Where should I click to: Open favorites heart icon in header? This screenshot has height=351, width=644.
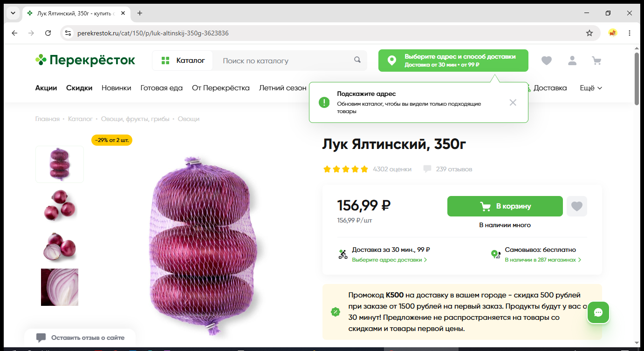(x=547, y=61)
